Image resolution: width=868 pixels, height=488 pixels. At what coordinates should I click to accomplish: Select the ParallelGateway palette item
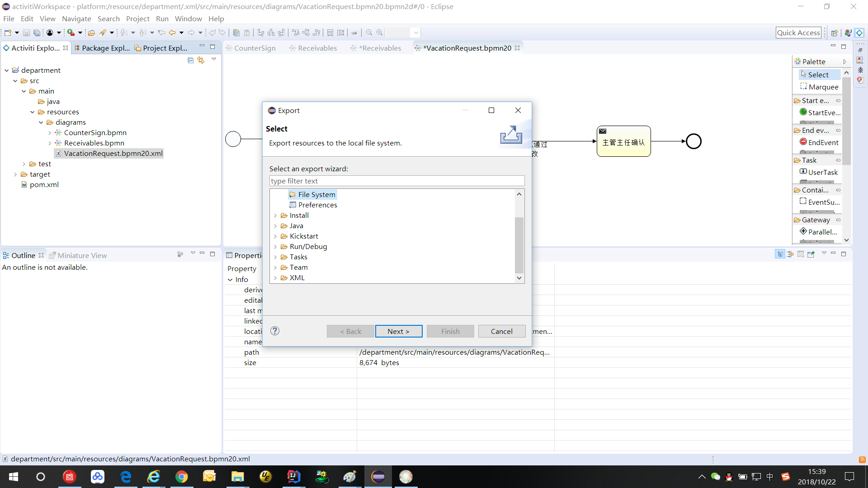[x=819, y=232]
